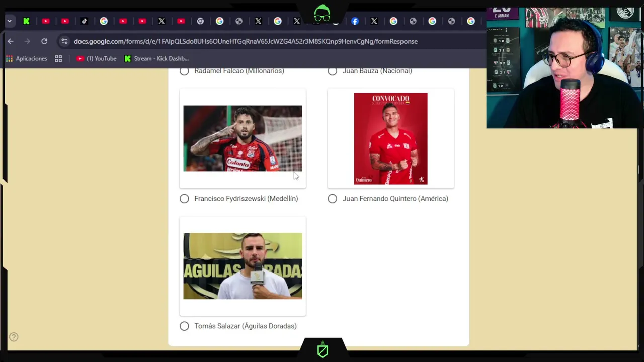The image size is (644, 362).
Task: Open the Stream - Kick Dashboard bookmark
Action: tap(156, 59)
